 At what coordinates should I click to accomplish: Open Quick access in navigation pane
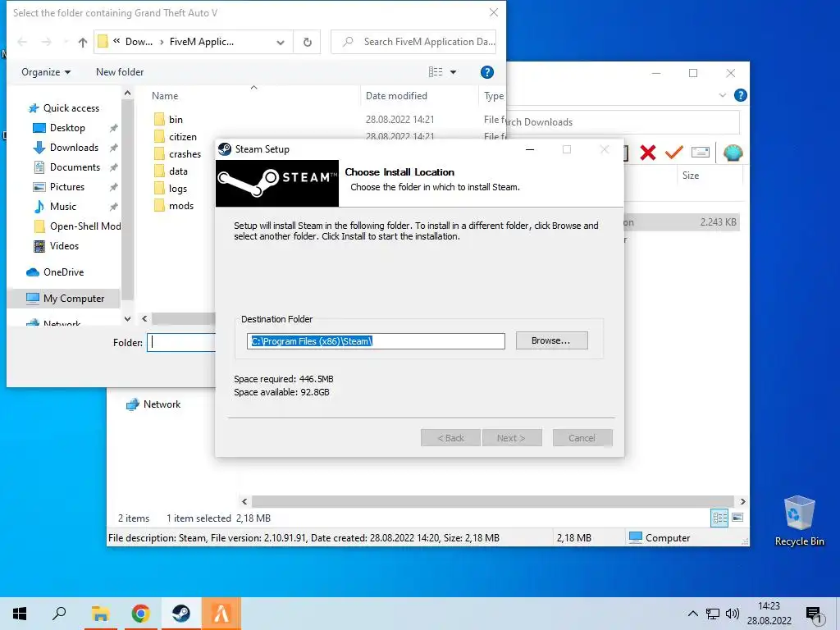tap(71, 108)
